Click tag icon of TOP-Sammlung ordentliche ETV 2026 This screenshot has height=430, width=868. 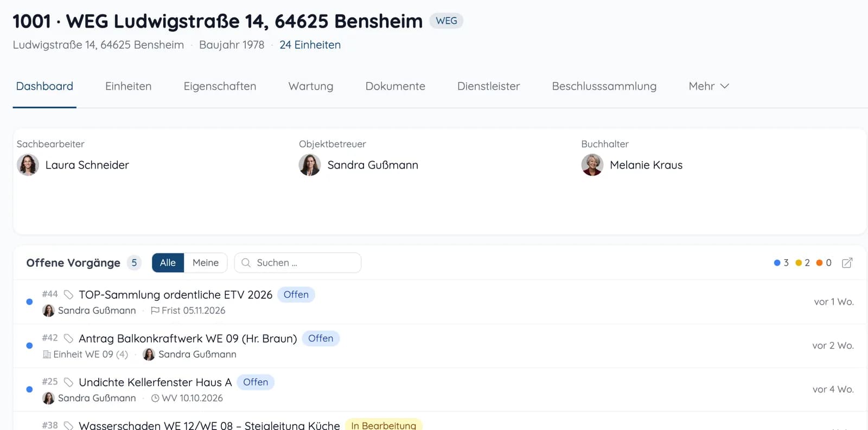[68, 294]
